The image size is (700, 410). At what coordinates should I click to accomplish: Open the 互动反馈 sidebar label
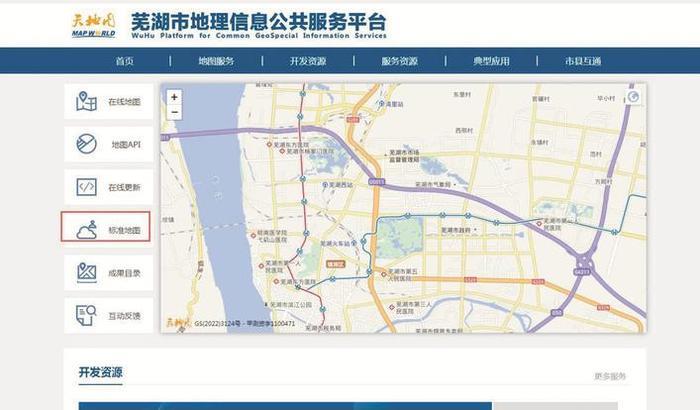tap(124, 316)
